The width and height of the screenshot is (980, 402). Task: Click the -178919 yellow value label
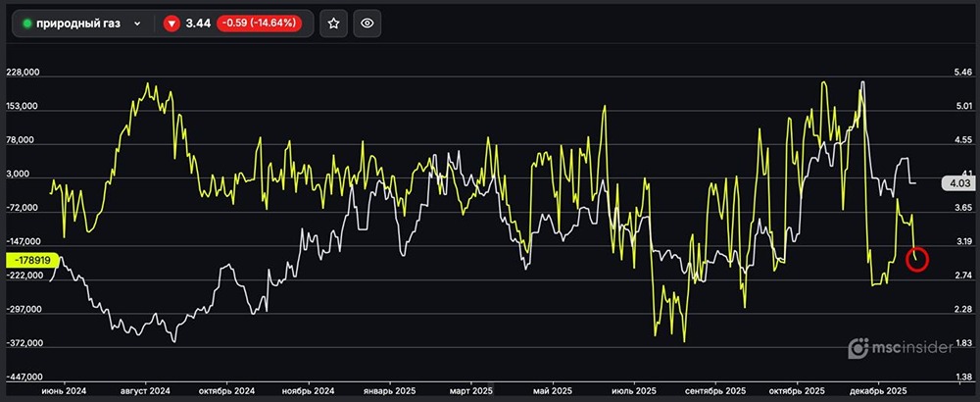pos(32,260)
